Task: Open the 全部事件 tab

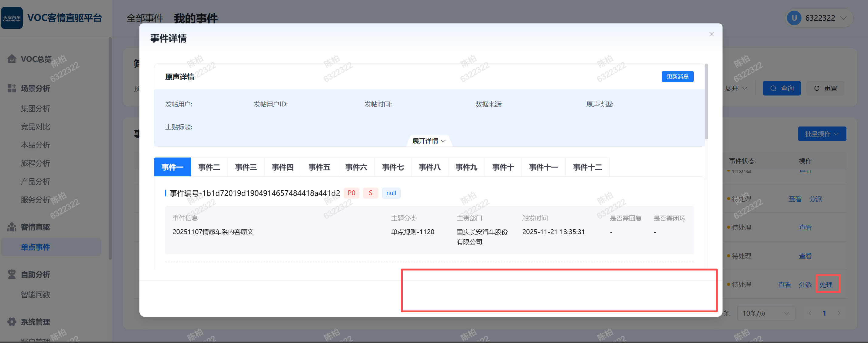Action: pos(145,18)
